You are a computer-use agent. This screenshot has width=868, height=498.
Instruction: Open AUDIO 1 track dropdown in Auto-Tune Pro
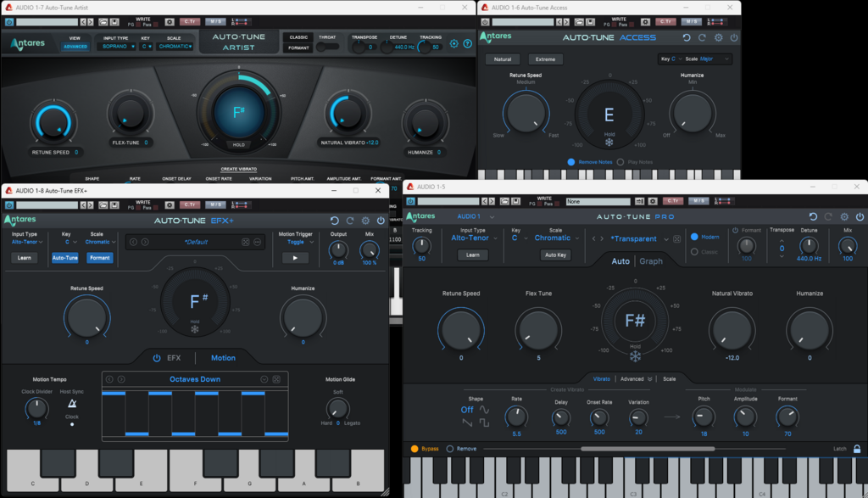tap(476, 216)
